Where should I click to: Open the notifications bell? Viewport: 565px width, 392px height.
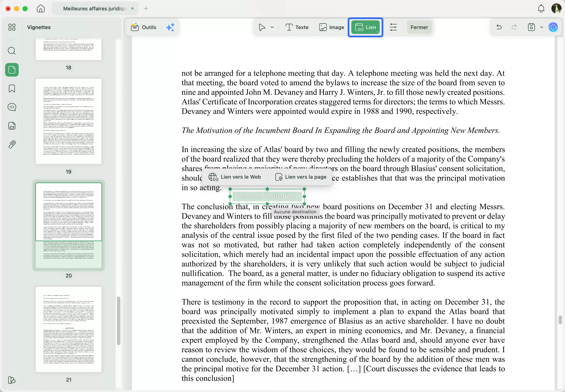click(x=541, y=9)
